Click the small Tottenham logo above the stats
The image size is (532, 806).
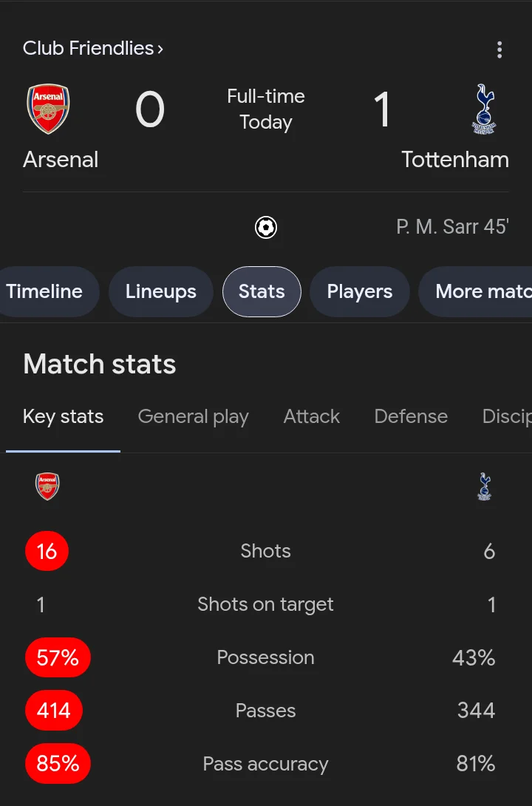tap(484, 487)
